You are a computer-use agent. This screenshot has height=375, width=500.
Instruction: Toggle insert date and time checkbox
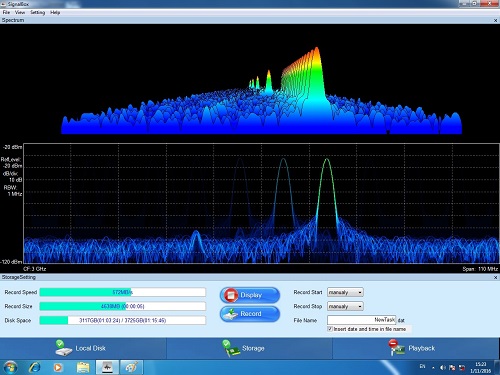tap(330, 329)
